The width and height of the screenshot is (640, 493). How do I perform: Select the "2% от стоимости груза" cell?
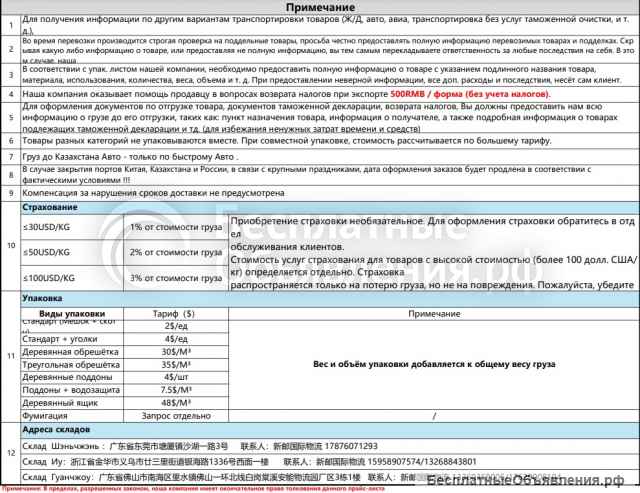[174, 253]
